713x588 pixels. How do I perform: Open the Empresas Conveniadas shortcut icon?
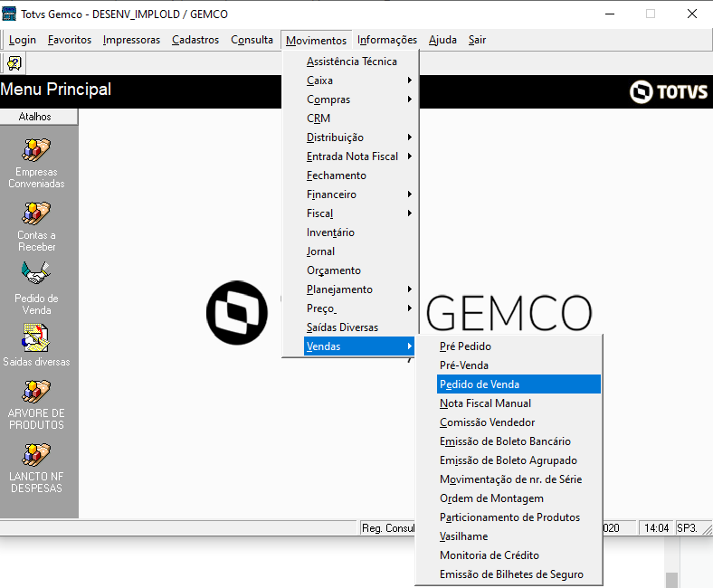[36, 150]
